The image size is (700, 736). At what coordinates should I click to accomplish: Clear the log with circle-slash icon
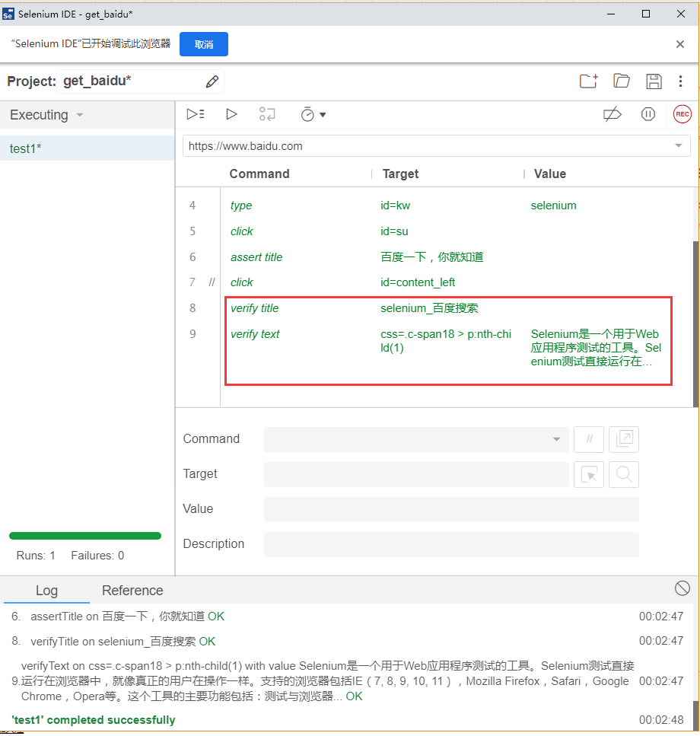pos(682,588)
